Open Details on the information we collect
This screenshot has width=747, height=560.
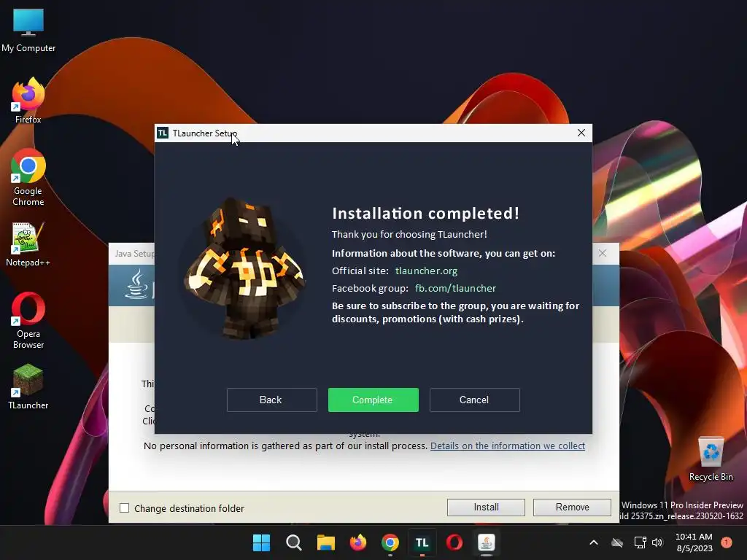pos(508,446)
